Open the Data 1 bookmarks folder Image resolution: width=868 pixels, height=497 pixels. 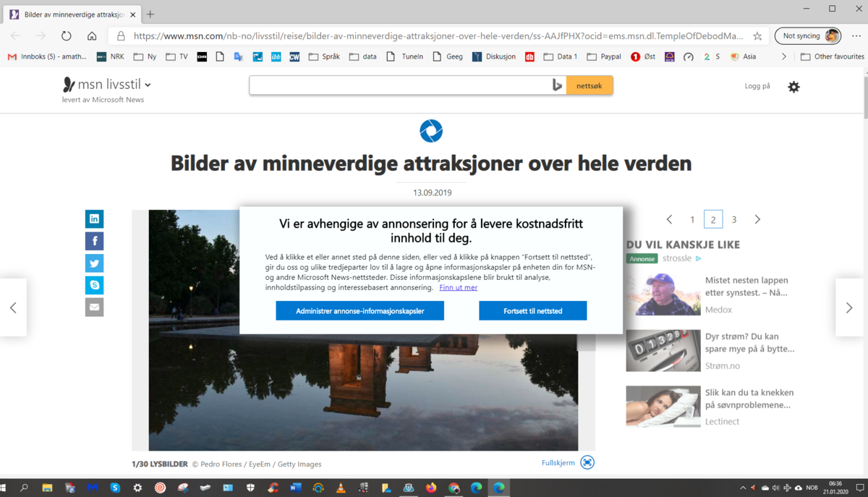[x=561, y=56]
